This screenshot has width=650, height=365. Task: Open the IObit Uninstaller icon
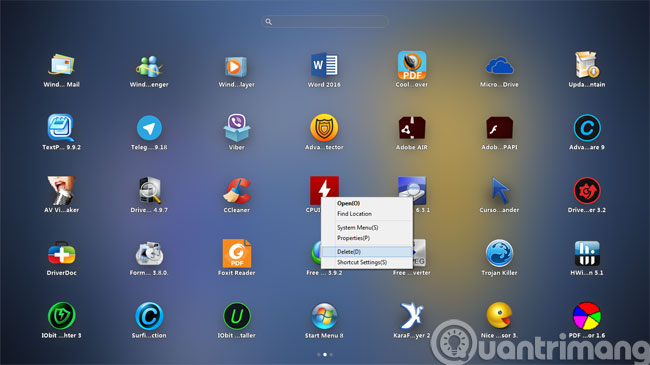coord(236,316)
